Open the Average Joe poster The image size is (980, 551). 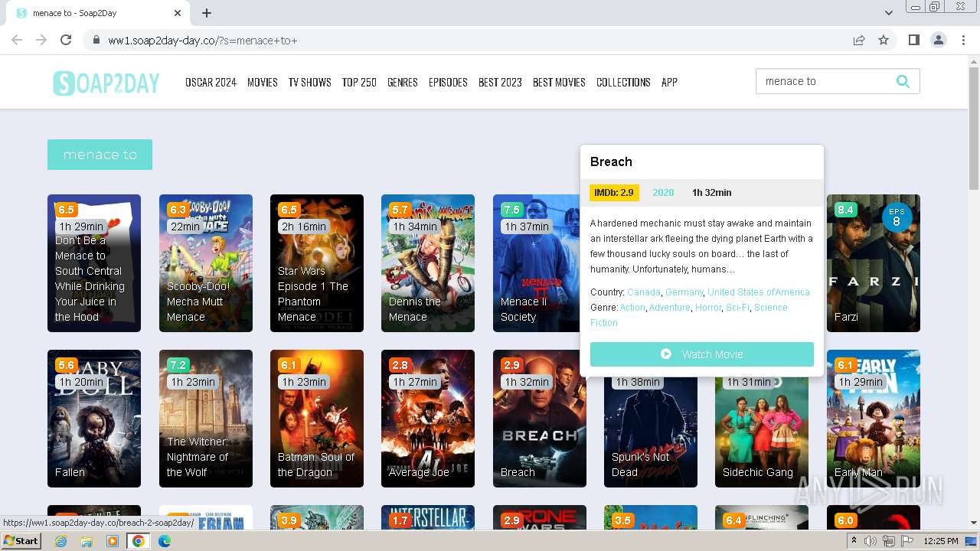[x=428, y=419]
